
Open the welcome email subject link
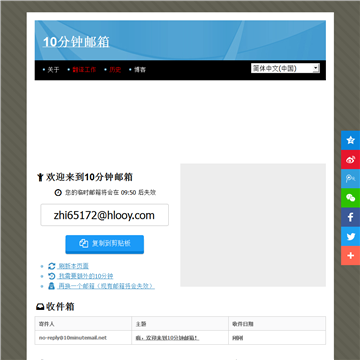point(167,338)
